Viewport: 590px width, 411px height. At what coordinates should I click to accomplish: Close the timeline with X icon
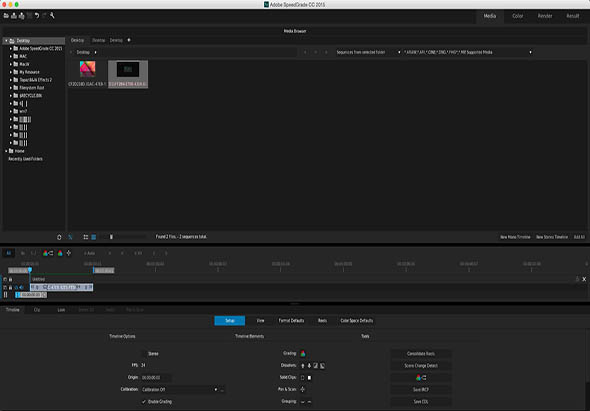click(x=584, y=279)
